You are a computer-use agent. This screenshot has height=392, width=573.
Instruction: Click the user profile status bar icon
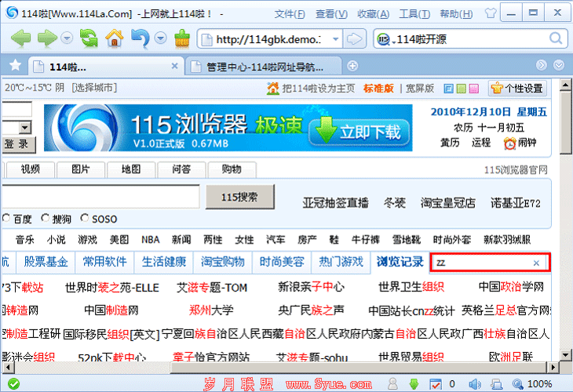pos(392,383)
